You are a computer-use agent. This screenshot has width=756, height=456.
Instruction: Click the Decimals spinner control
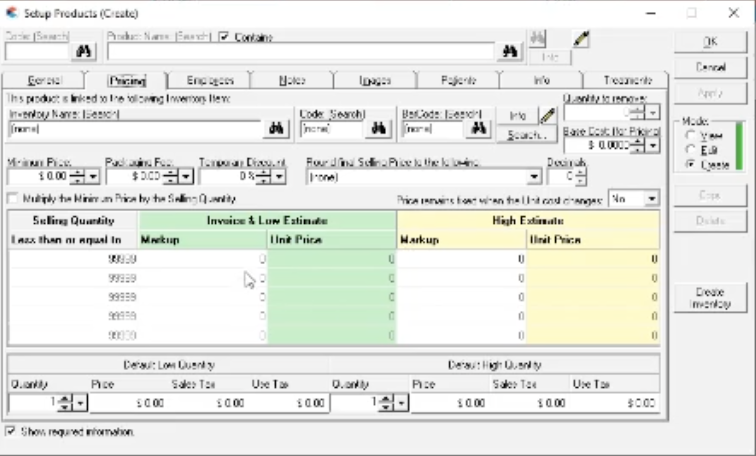click(x=579, y=177)
